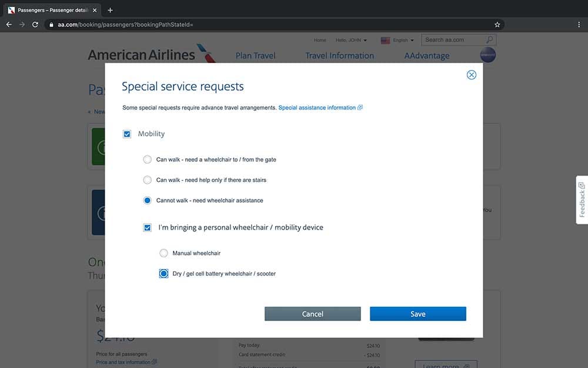
Task: Click the American Airlines eagle logo
Action: click(206, 54)
